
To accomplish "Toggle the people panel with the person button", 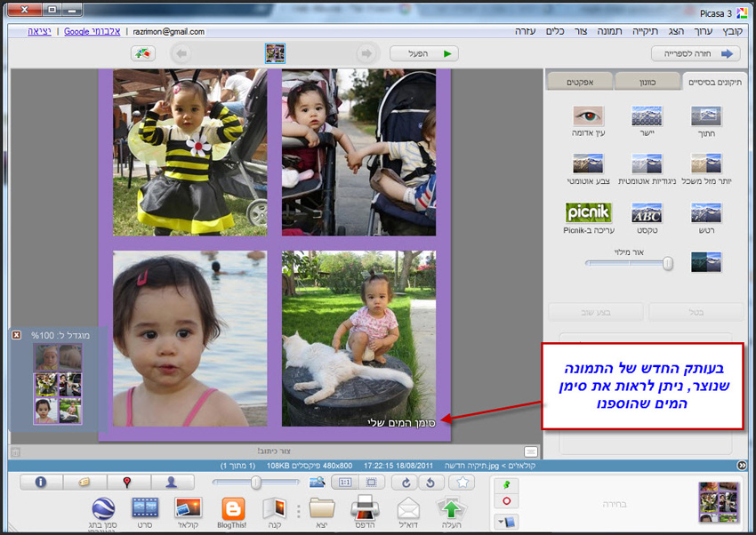I will coord(171,482).
